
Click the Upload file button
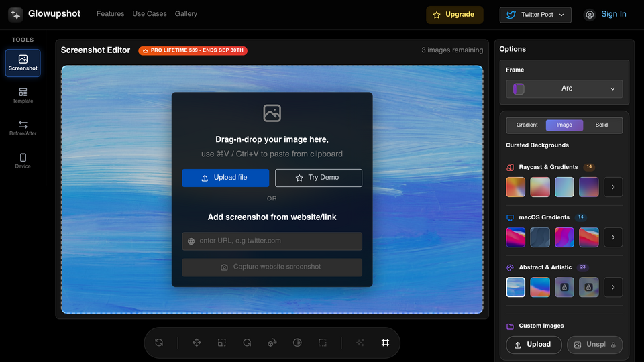point(225,178)
